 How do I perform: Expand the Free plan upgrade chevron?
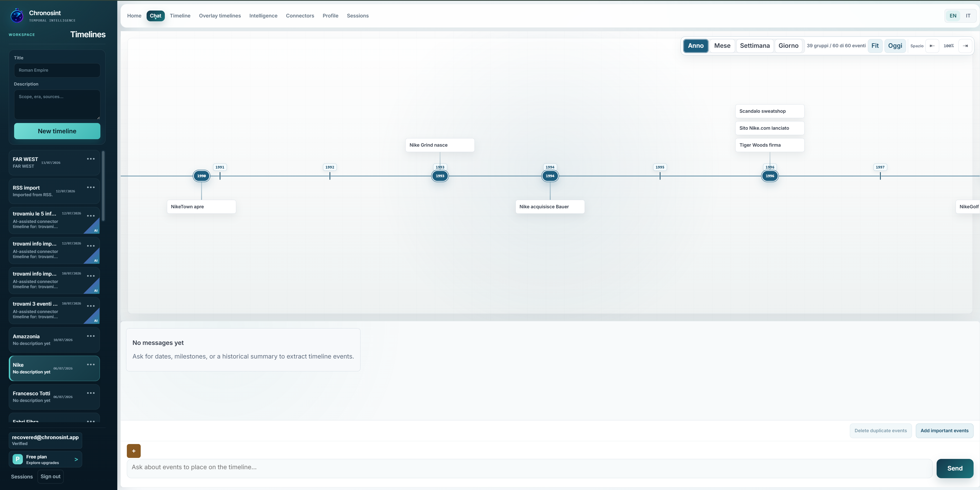click(x=76, y=459)
